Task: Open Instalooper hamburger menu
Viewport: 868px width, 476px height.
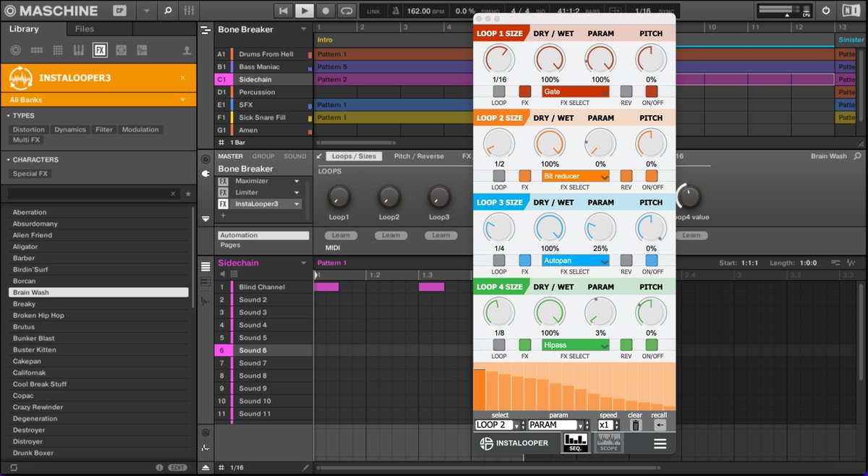Action: pos(660,444)
